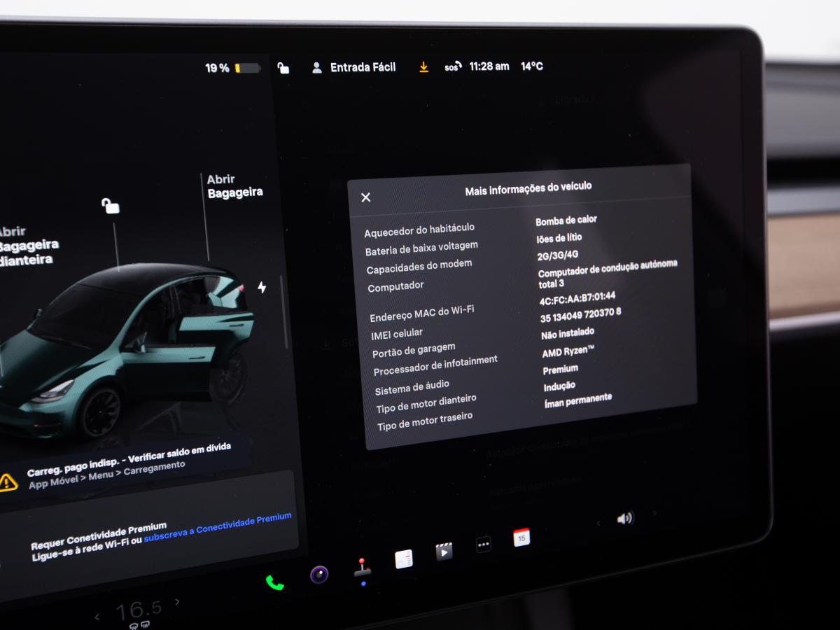Screen dimensions: 840x630
Task: Open the charge port lightning icon
Action: tap(262, 287)
